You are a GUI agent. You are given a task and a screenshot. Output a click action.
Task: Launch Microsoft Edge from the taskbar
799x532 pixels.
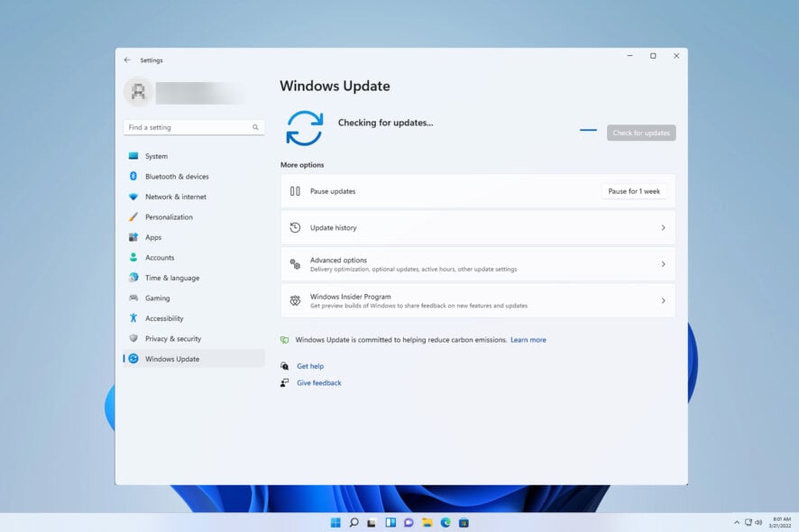(x=445, y=522)
